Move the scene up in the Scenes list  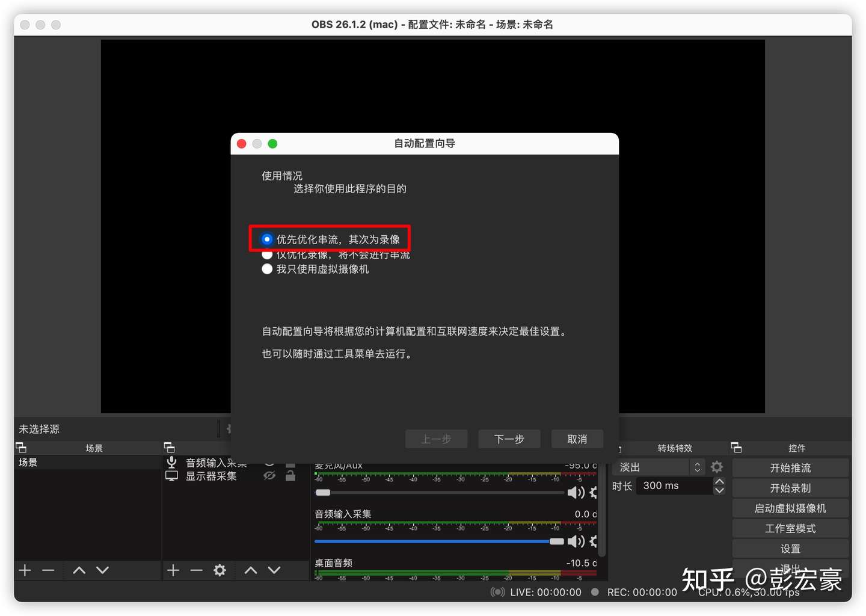[x=79, y=570]
